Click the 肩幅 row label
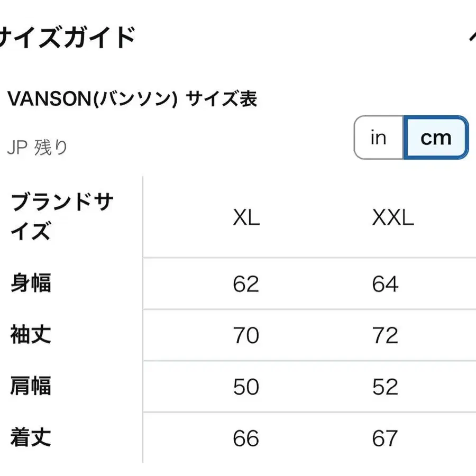The image size is (476, 476). coord(31,386)
